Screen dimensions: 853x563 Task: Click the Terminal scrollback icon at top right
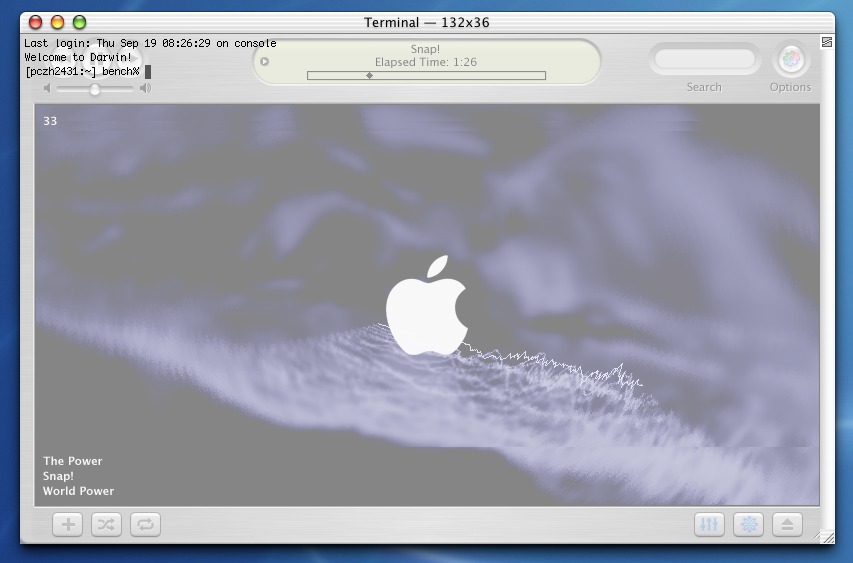[826, 42]
